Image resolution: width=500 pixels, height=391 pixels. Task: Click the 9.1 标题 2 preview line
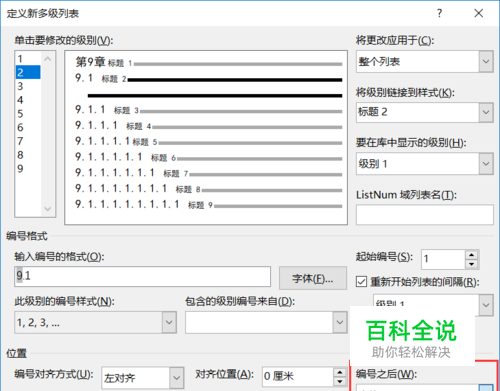[209, 79]
